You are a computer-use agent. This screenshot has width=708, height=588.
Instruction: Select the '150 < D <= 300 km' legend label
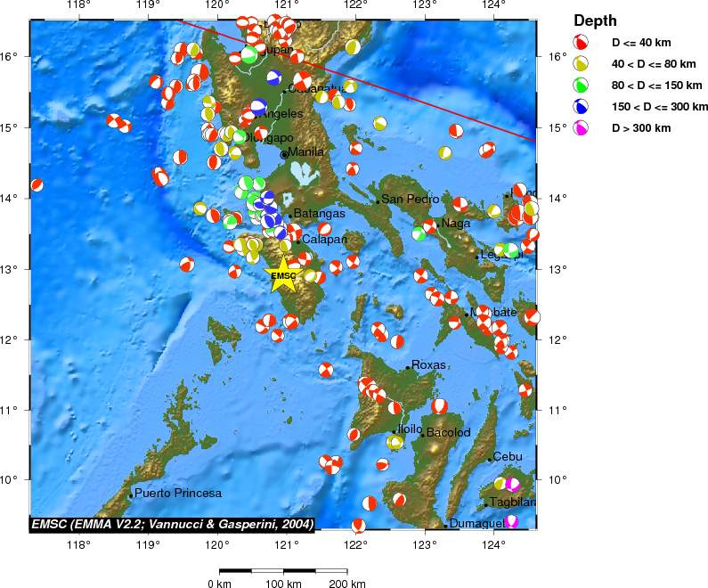(660, 106)
